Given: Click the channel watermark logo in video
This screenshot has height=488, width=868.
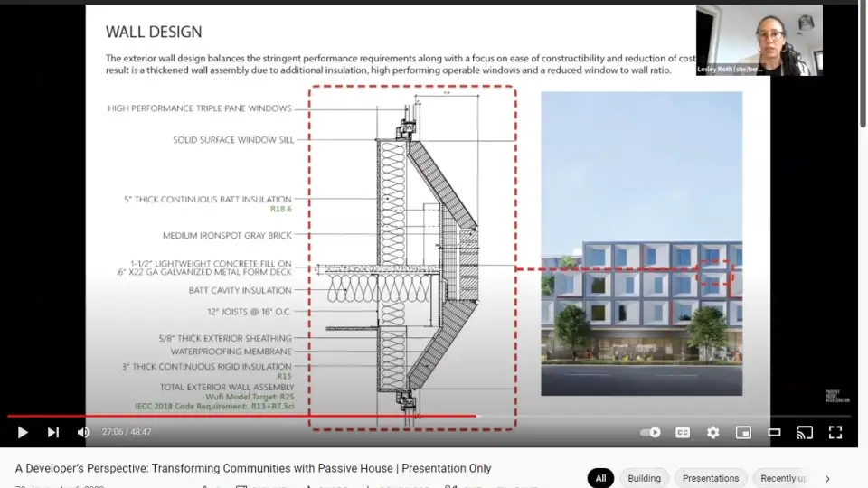Looking at the screenshot, I should click(833, 397).
